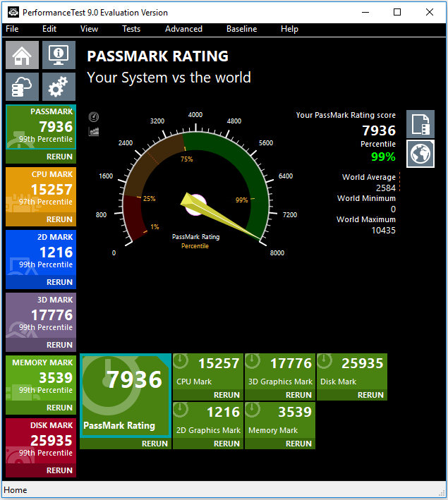Select the 2D MARK 1216 sidebar tile

(x=41, y=252)
